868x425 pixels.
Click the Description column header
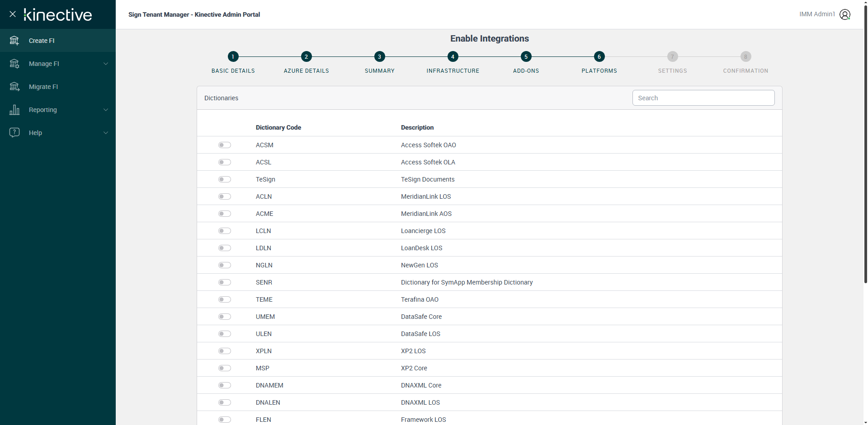click(417, 127)
